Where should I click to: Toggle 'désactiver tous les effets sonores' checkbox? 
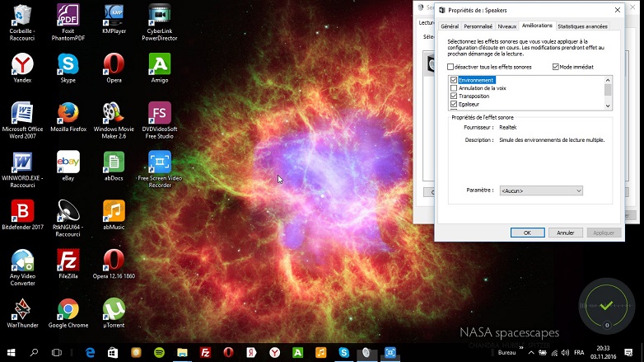coord(450,67)
